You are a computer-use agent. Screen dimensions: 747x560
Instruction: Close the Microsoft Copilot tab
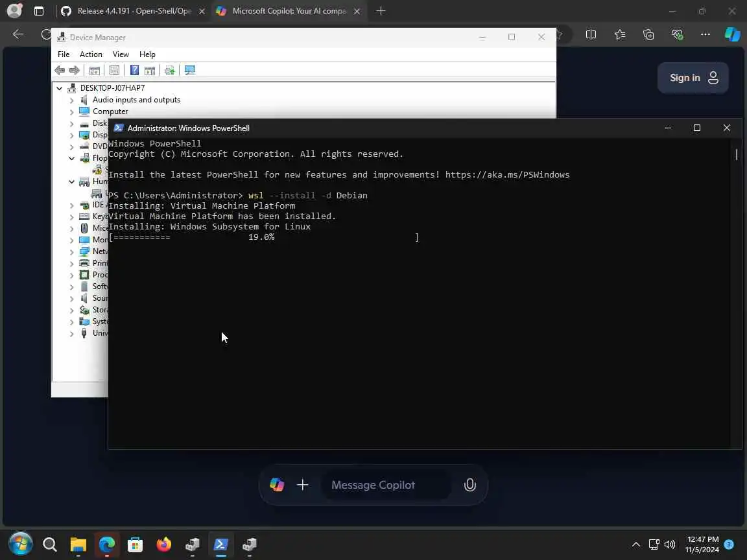(x=357, y=11)
